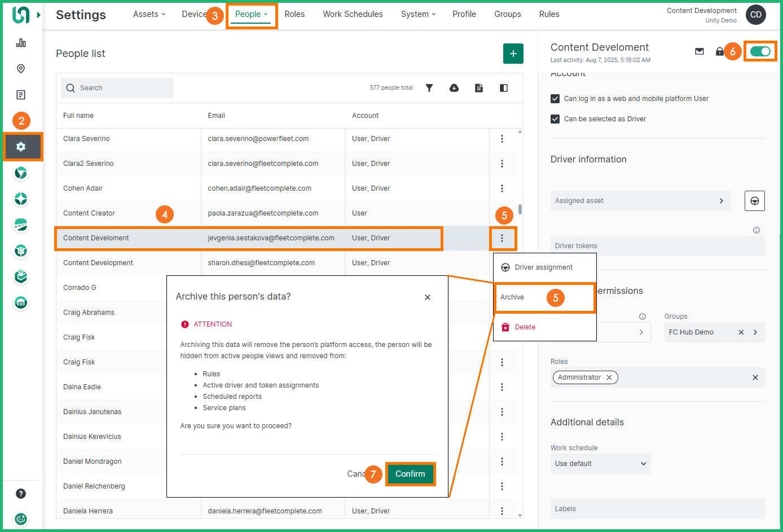This screenshot has height=532, width=783.
Task: Click the Confirm button in archive dialog
Action: tap(410, 474)
